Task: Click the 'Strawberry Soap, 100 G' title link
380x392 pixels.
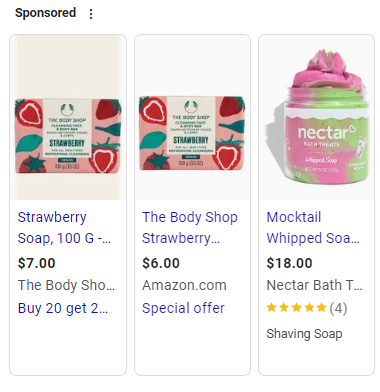Action: [x=64, y=228]
